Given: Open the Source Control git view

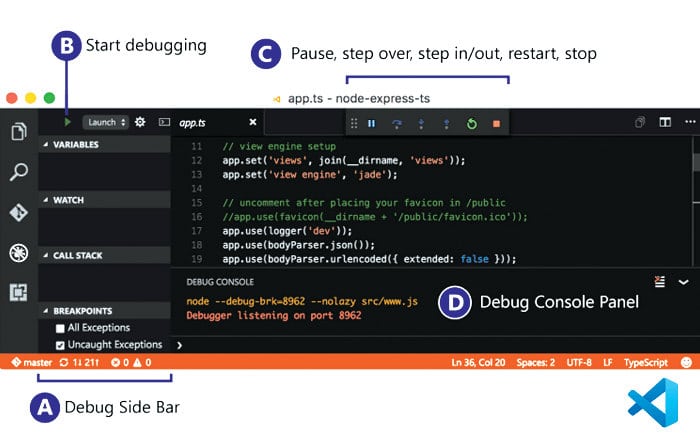Looking at the screenshot, I should [19, 212].
